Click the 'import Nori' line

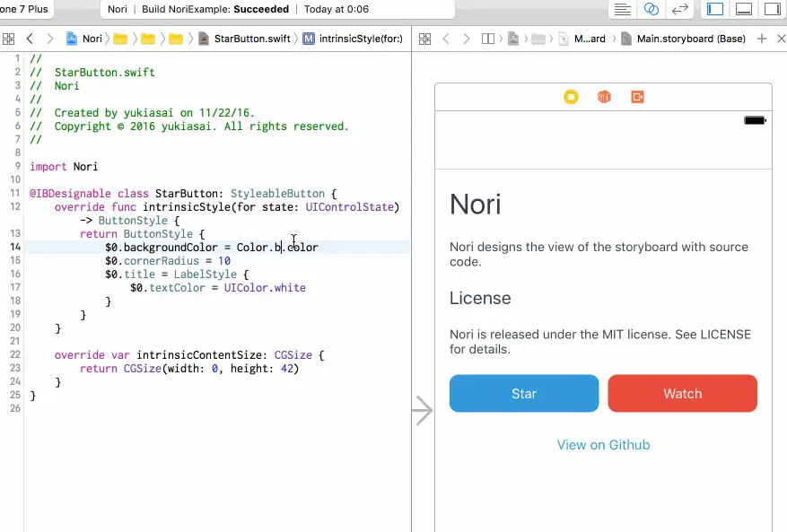[64, 167]
